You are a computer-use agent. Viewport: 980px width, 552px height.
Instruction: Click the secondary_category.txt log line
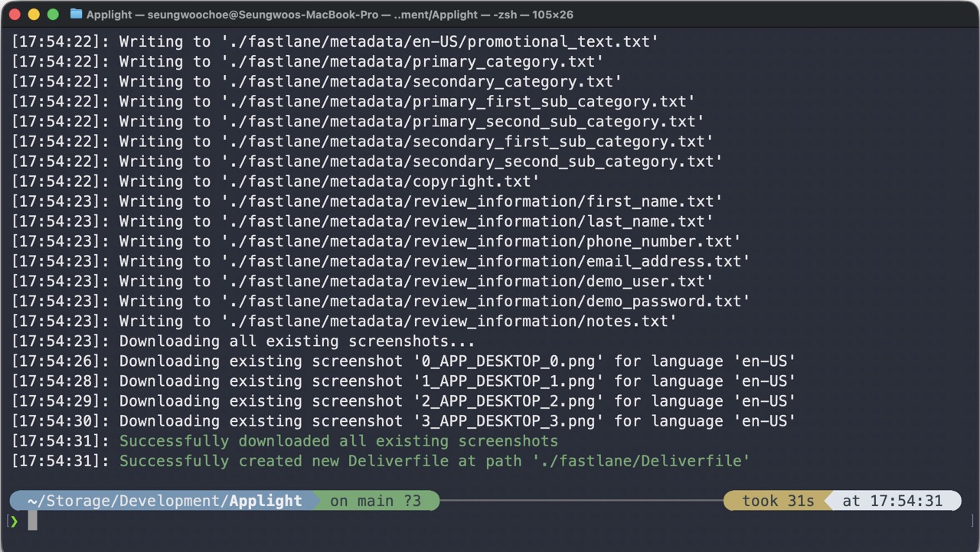tap(316, 82)
